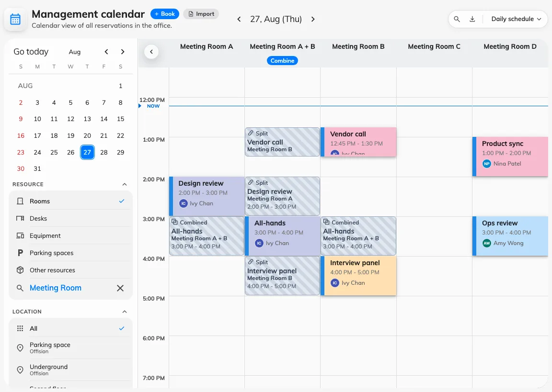Select the Meeting Room C column header
The image size is (552, 392).
pyautogui.click(x=434, y=46)
